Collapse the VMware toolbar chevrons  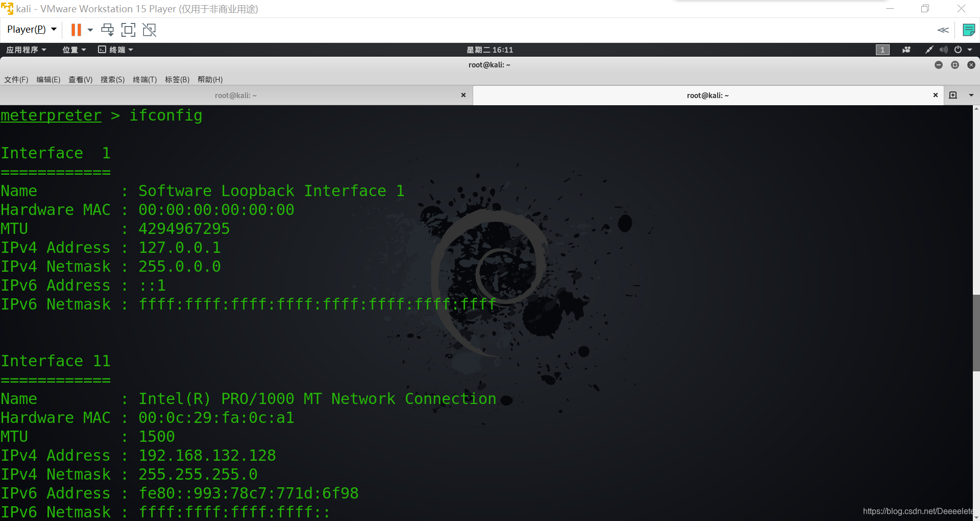coord(943,30)
